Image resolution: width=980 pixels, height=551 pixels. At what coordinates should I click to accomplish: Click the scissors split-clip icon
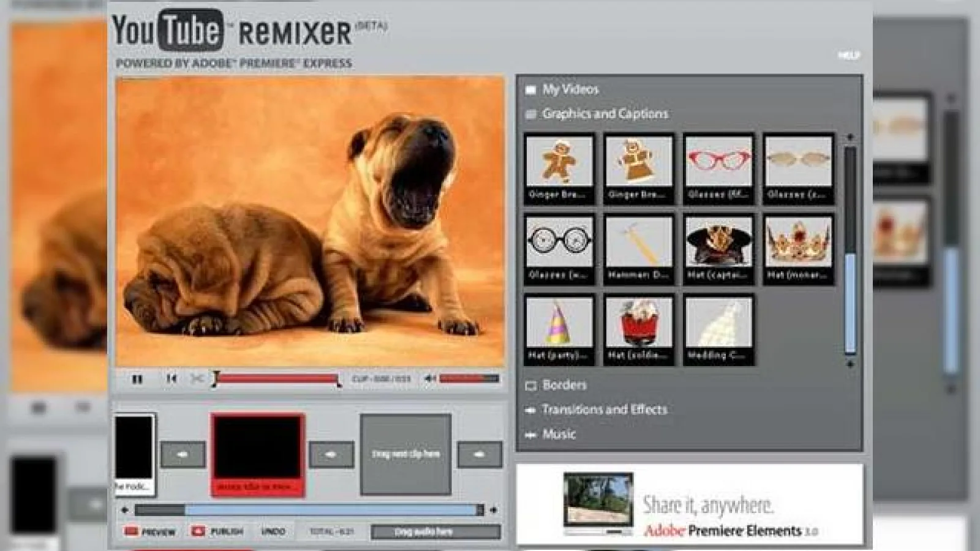[197, 379]
